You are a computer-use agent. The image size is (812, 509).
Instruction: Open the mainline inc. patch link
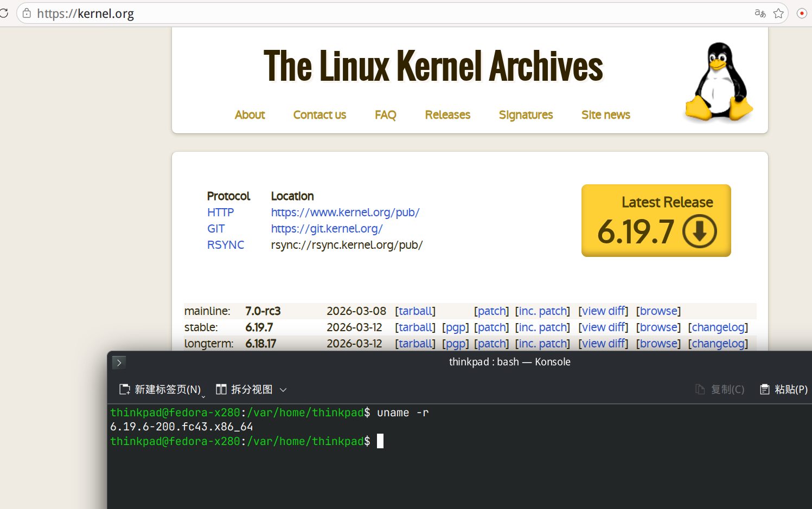542,311
